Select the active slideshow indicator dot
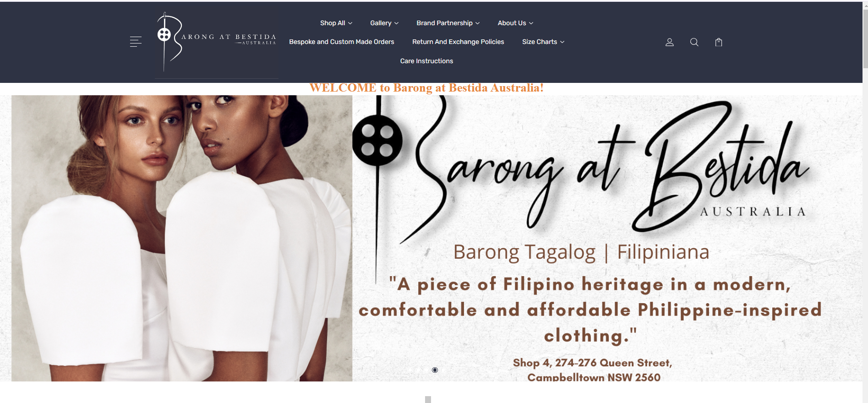The image size is (868, 403). click(435, 370)
